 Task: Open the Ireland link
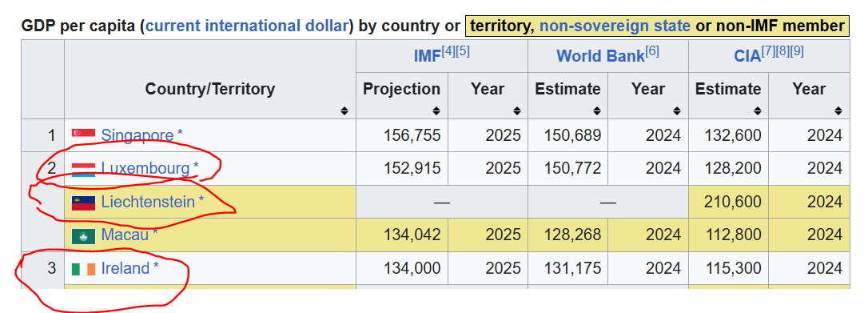pos(125,269)
